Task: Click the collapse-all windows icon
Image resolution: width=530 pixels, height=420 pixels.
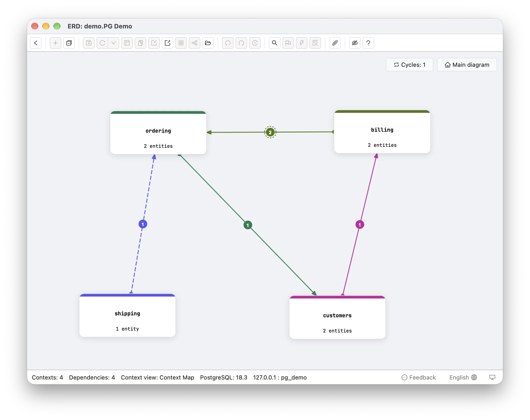Action: [x=69, y=43]
